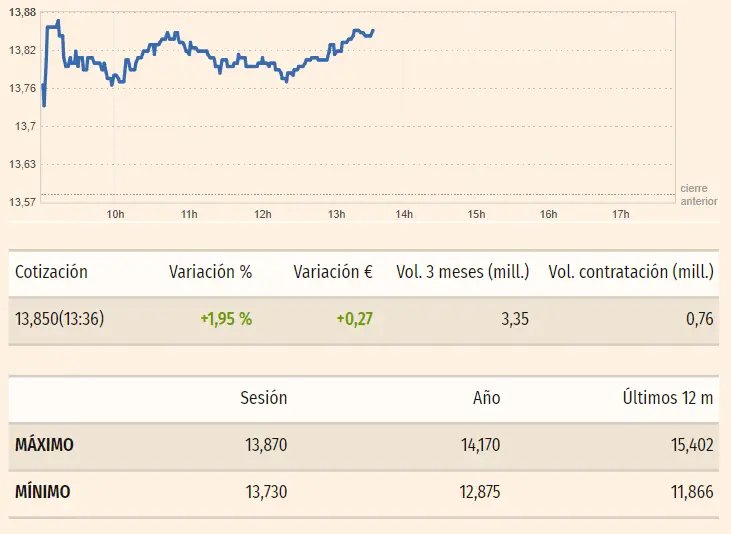This screenshot has height=534, width=731.
Task: Select the 14h time axis marker
Action: (x=404, y=214)
